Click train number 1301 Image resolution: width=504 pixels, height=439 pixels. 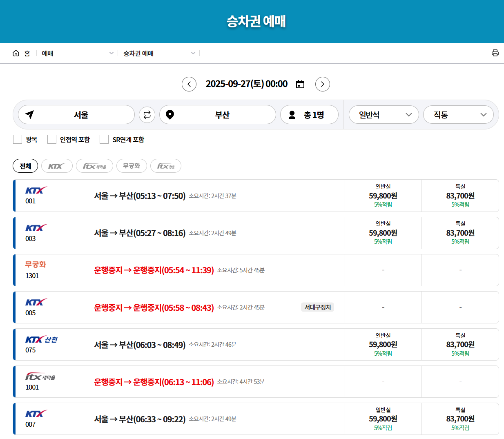[x=32, y=276]
